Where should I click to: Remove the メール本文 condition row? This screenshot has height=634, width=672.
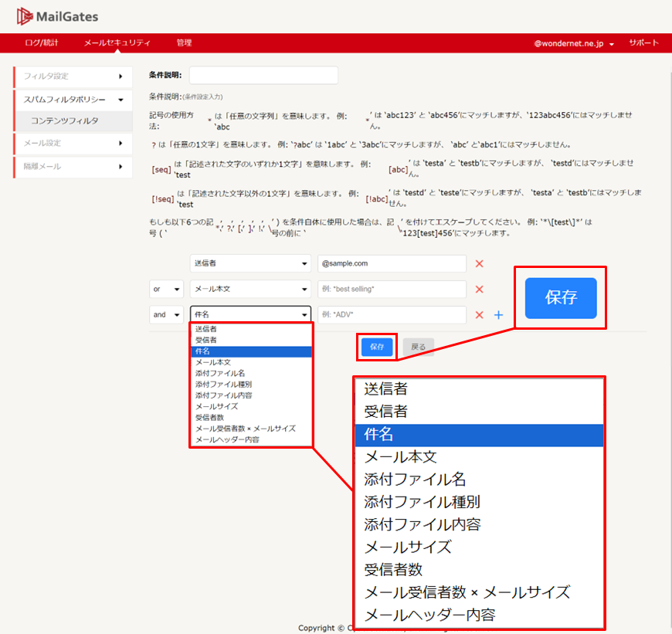pos(479,290)
